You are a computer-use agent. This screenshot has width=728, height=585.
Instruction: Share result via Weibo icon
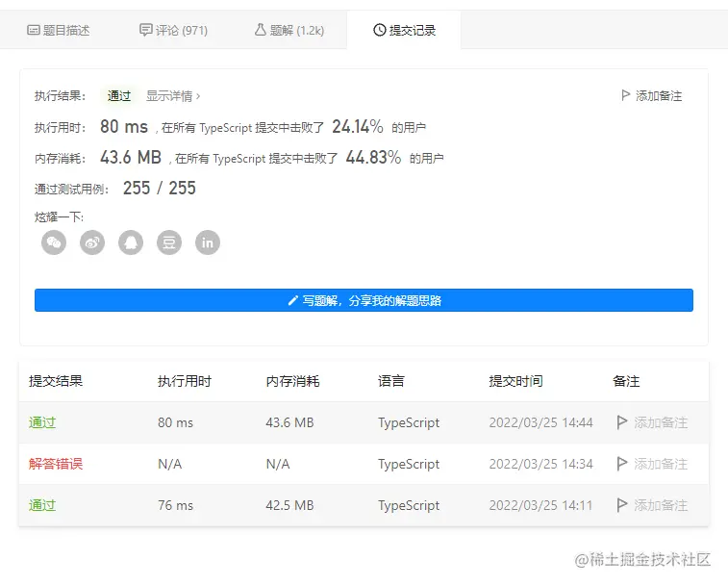pos(92,242)
